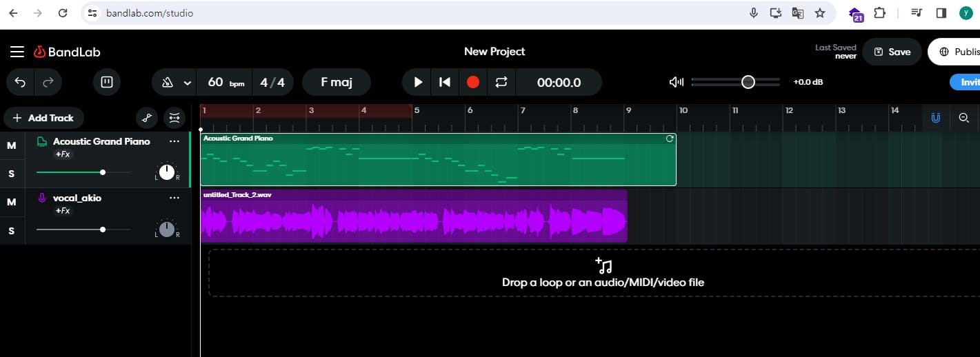Click bar 5 on the timeline ruler
This screenshot has width=980, height=357.
(417, 110)
